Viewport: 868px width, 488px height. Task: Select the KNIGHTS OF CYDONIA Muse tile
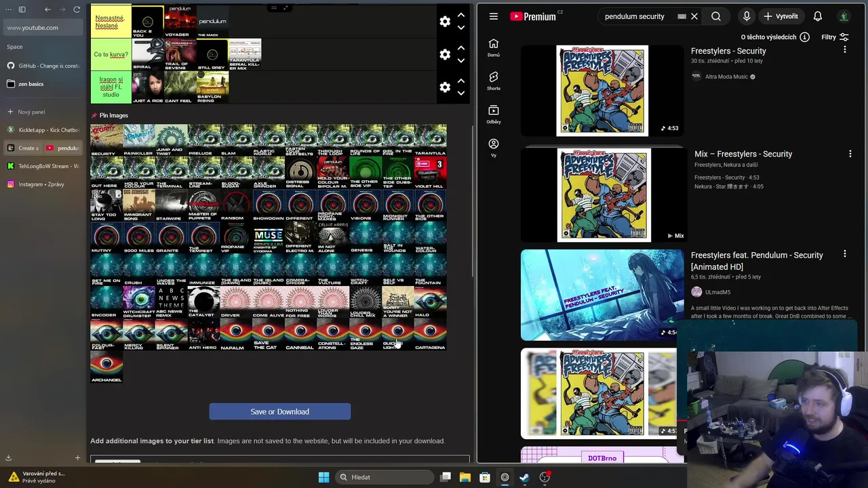(268, 237)
